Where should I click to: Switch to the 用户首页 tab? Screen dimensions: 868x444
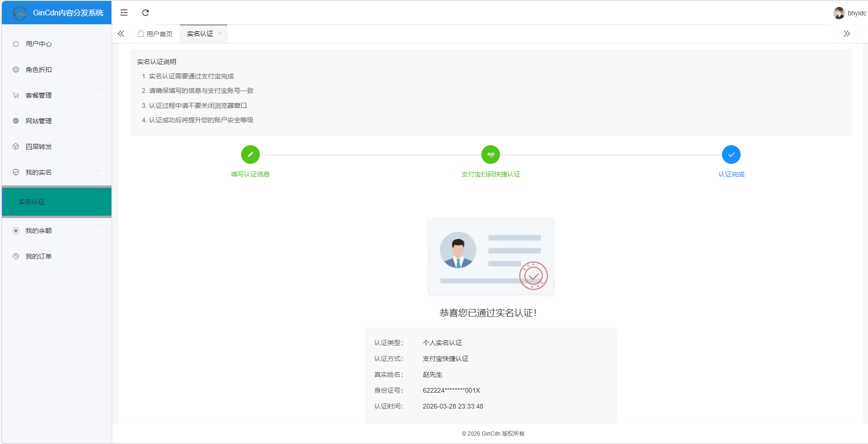154,33
